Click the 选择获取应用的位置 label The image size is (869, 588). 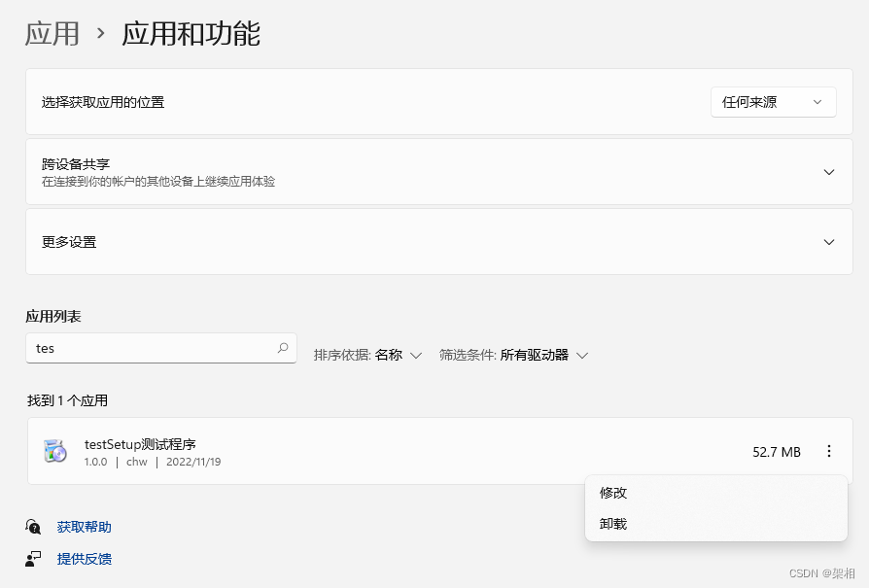coord(103,102)
